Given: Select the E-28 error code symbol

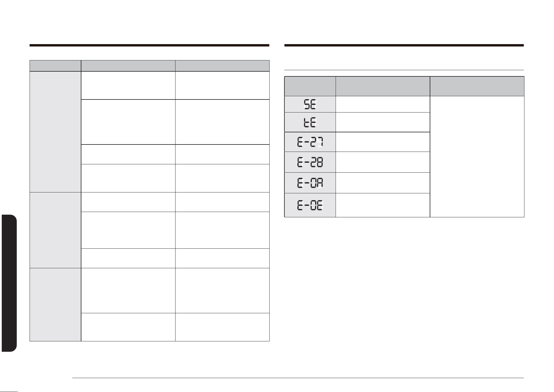Looking at the screenshot, I should click(310, 162).
